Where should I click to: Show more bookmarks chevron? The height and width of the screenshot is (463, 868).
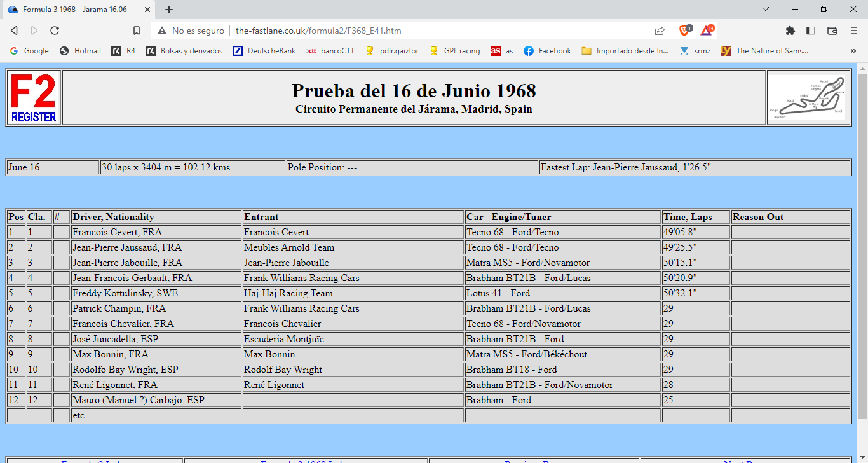pos(853,51)
